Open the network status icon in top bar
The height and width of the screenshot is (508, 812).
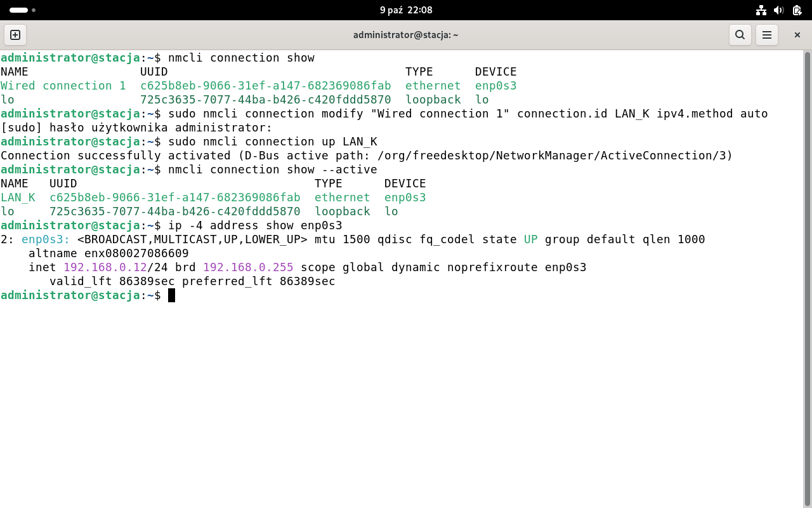761,10
